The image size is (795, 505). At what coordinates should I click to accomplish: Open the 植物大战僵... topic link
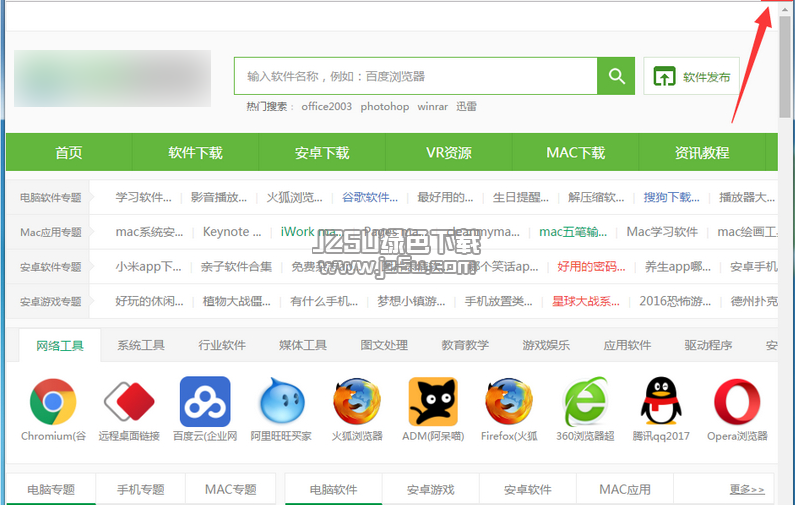coord(237,301)
